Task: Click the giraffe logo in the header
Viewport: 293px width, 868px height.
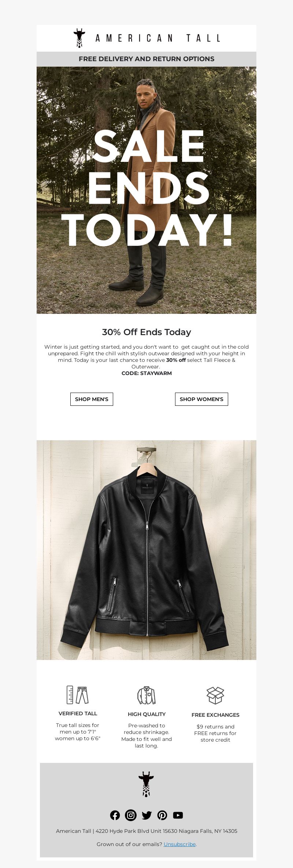Action: [x=79, y=38]
